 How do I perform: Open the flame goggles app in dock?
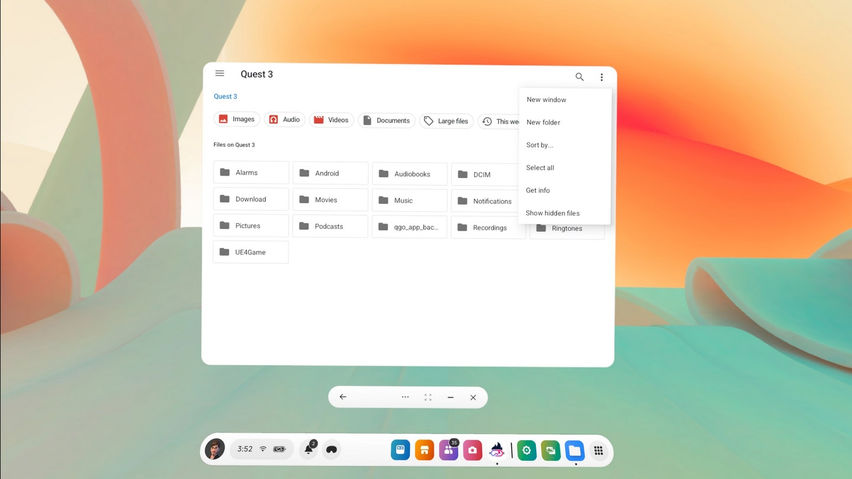(497, 450)
